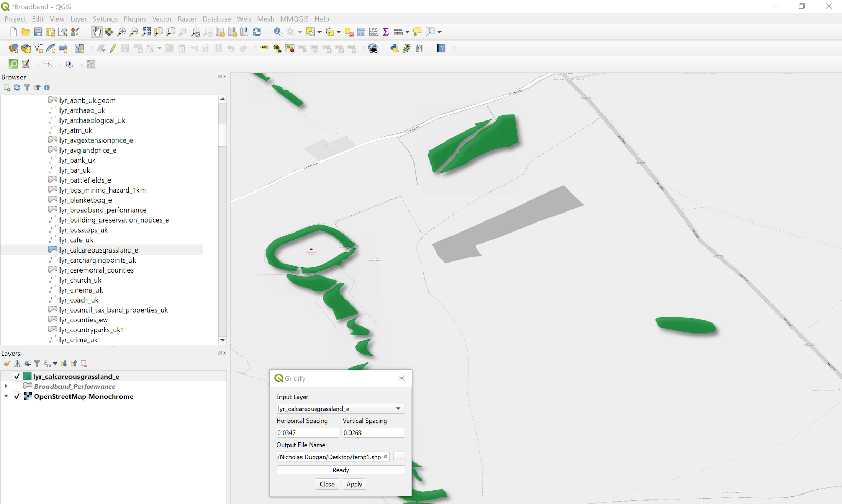Click Apply in the Gridify dialog
Image resolution: width=842 pixels, height=504 pixels.
(354, 484)
